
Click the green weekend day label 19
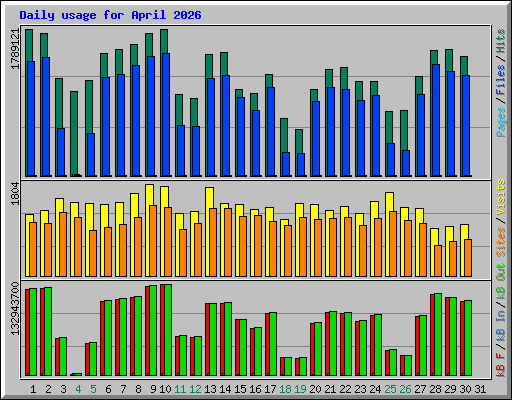300,389
